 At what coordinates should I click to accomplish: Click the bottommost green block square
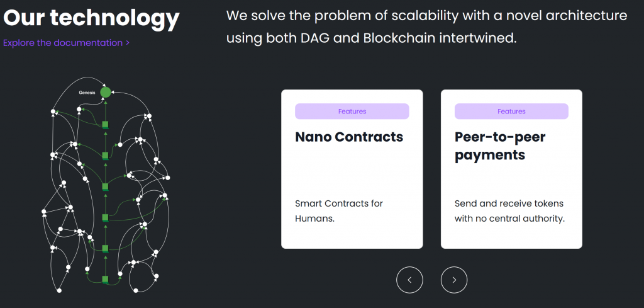(x=105, y=280)
